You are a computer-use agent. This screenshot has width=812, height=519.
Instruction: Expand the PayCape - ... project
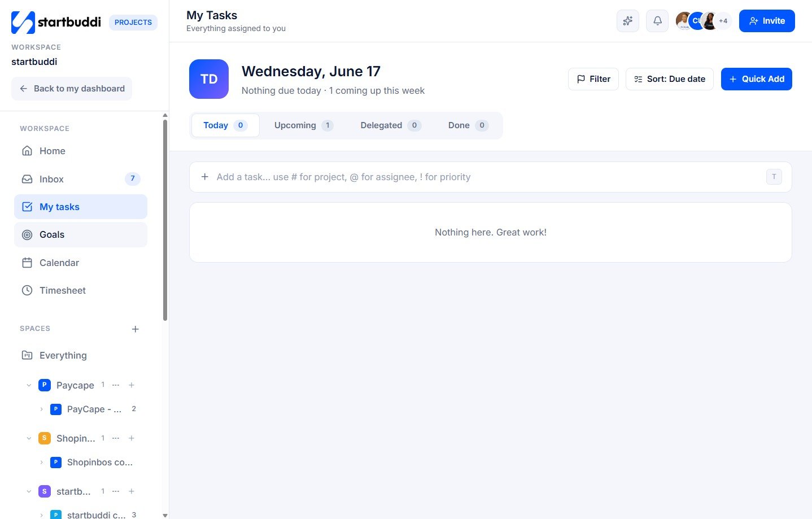[41, 409]
